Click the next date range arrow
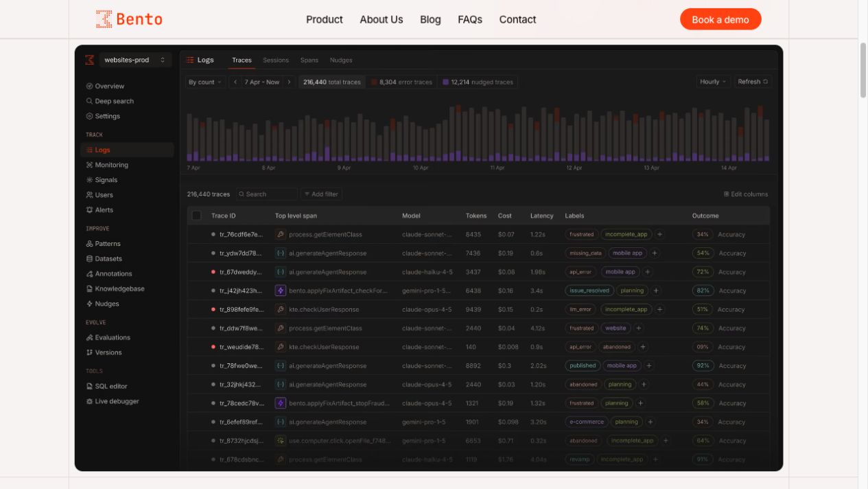 coord(290,82)
